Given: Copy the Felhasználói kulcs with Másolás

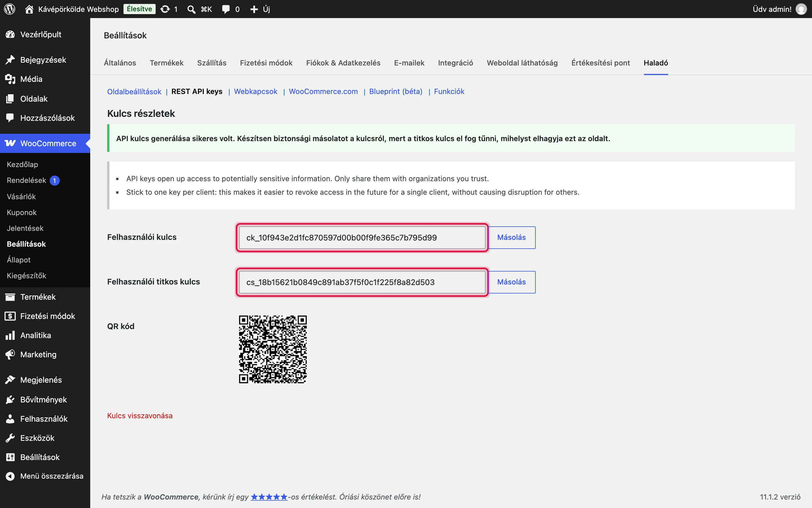Looking at the screenshot, I should tap(511, 238).
